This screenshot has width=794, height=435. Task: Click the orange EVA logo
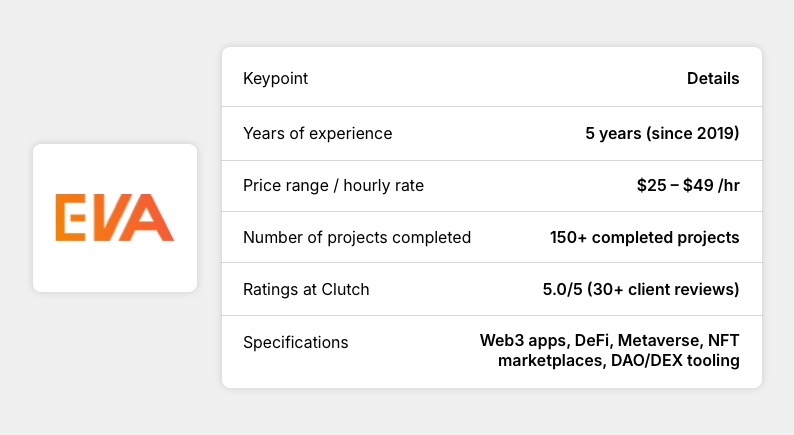click(x=114, y=218)
